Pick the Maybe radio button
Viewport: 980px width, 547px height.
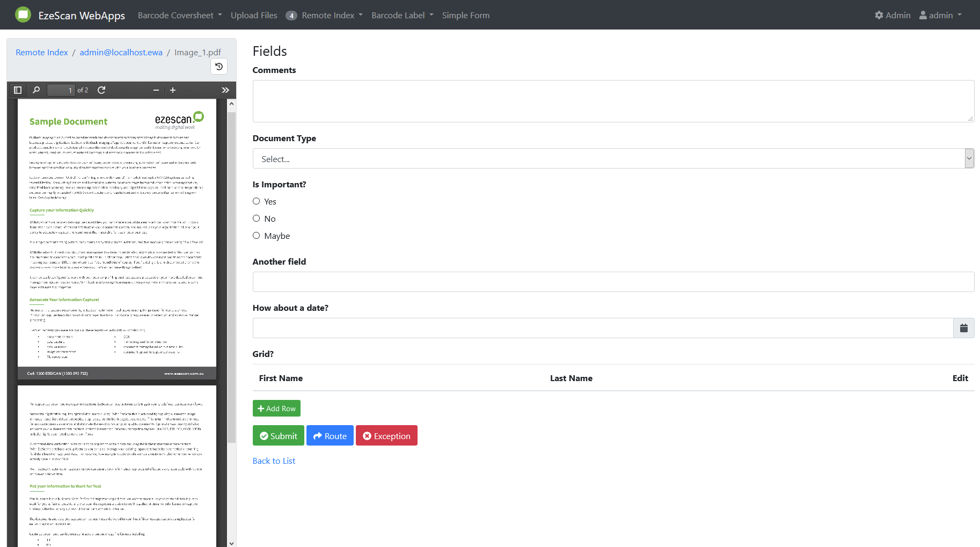257,236
